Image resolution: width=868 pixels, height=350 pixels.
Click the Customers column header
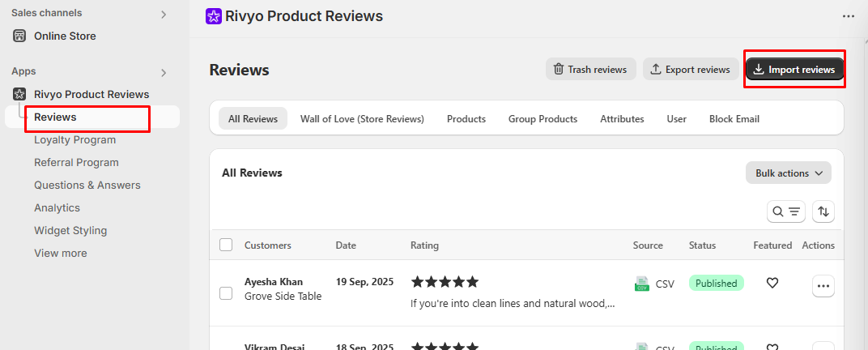pos(268,245)
